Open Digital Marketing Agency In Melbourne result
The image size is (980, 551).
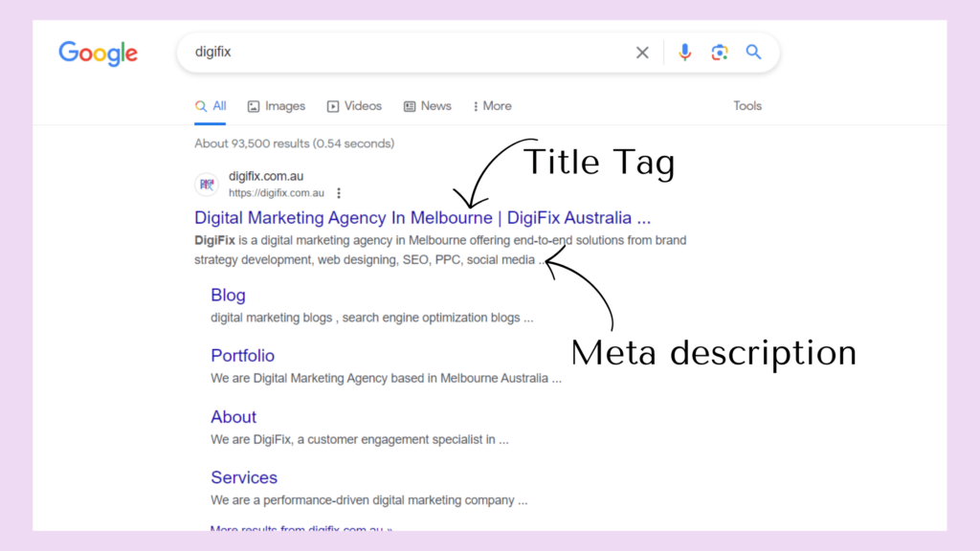422,218
